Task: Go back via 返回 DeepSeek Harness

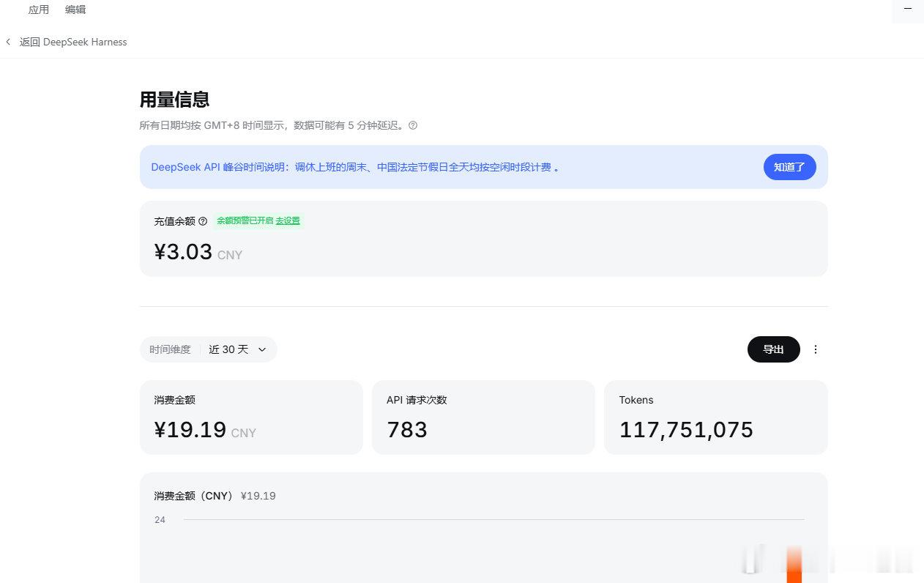Action: pyautogui.click(x=73, y=42)
